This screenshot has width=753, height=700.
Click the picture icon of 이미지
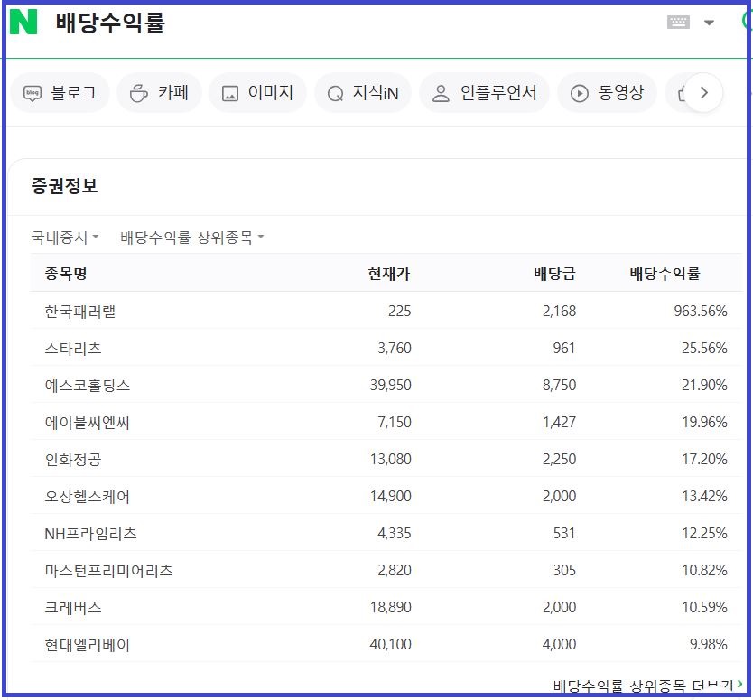coord(230,93)
